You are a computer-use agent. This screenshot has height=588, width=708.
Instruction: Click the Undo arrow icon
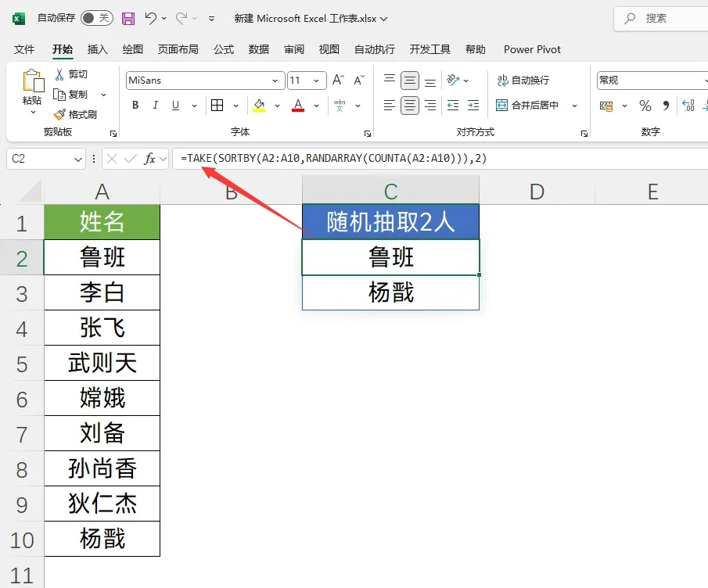[150, 18]
